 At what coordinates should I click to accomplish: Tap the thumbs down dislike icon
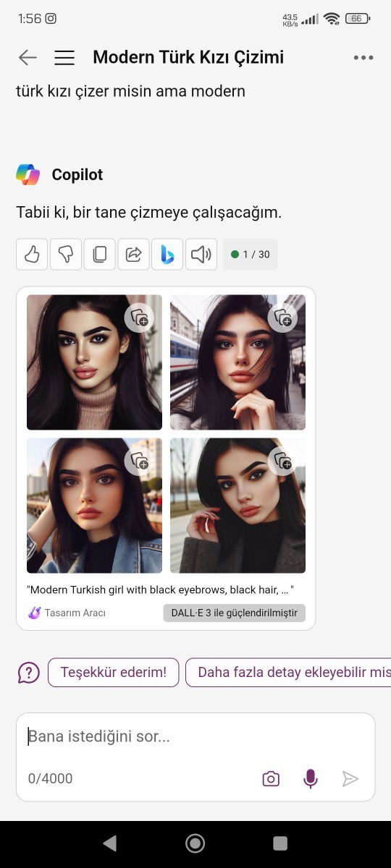pyautogui.click(x=66, y=254)
